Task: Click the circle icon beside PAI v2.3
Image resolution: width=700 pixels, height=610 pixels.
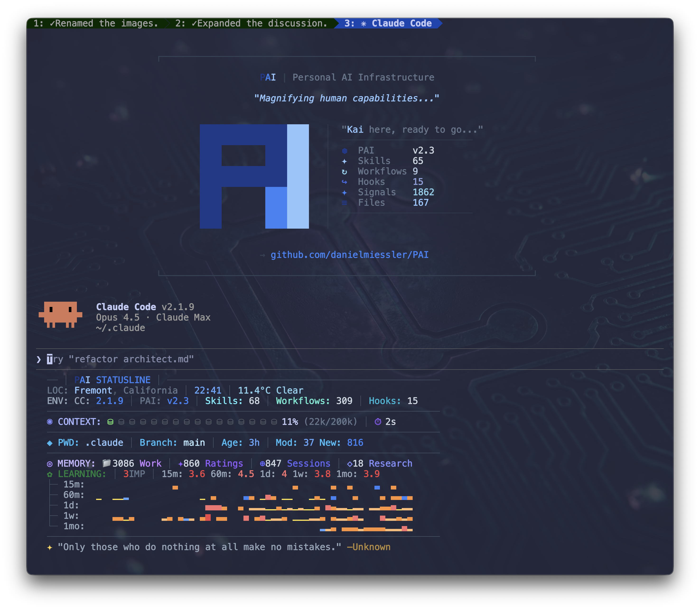Action: pyautogui.click(x=344, y=151)
